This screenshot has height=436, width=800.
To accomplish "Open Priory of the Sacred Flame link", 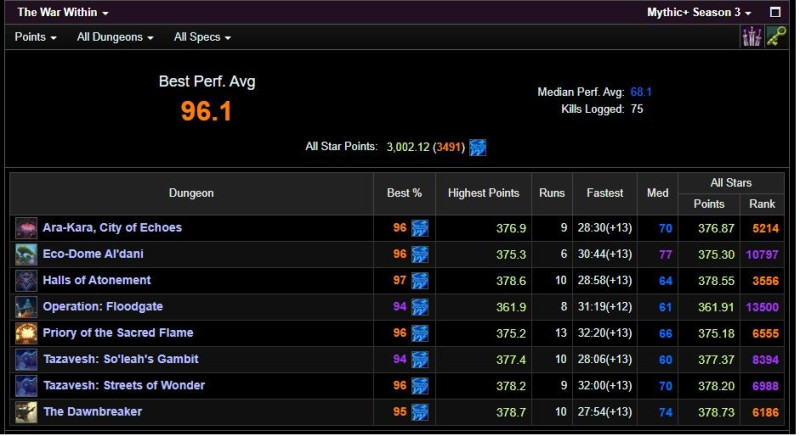I will coord(118,333).
